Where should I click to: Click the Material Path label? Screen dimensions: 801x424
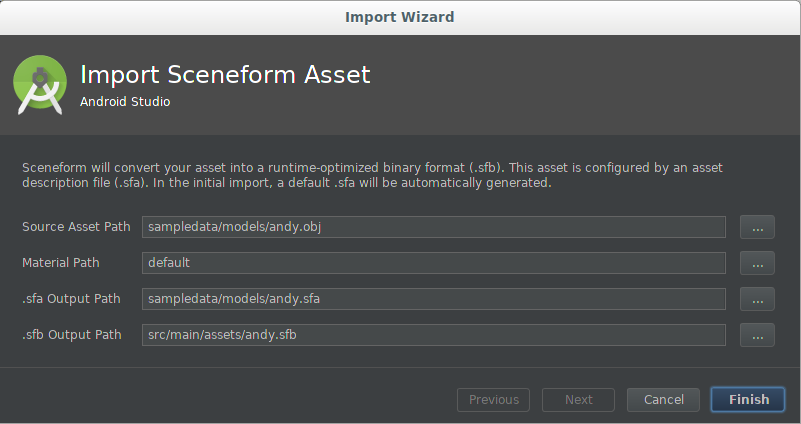tap(60, 263)
